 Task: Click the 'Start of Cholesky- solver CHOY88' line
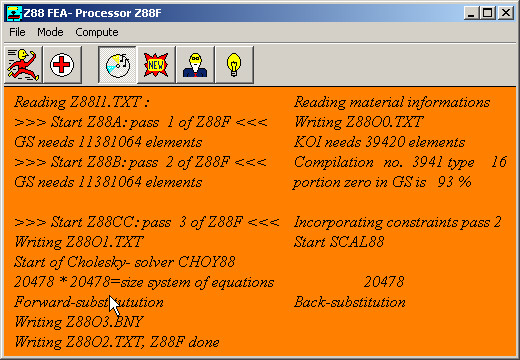coord(125,262)
